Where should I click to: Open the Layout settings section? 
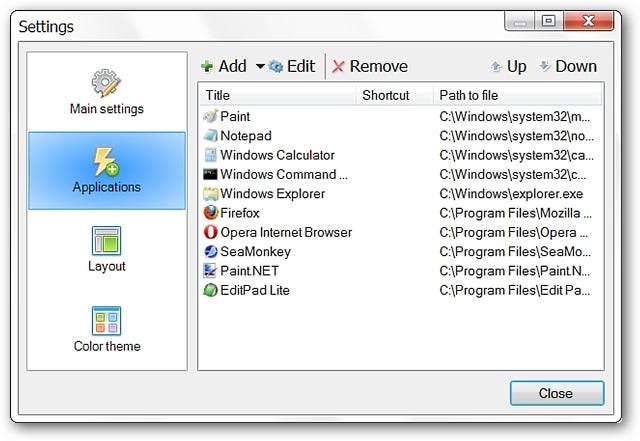click(107, 250)
